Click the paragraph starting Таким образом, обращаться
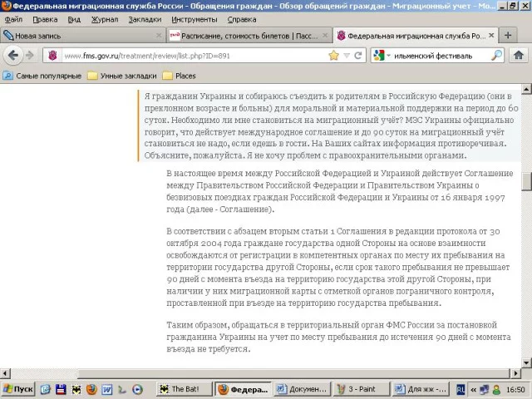The image size is (532, 399). (338, 337)
